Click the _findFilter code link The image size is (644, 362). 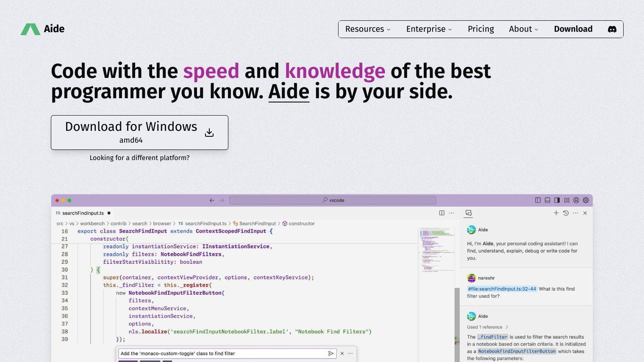492,337
